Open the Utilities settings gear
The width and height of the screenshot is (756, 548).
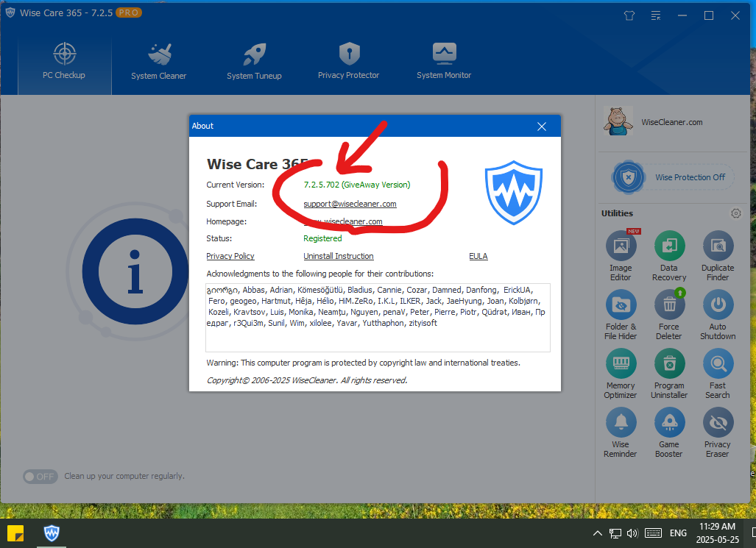[735, 213]
